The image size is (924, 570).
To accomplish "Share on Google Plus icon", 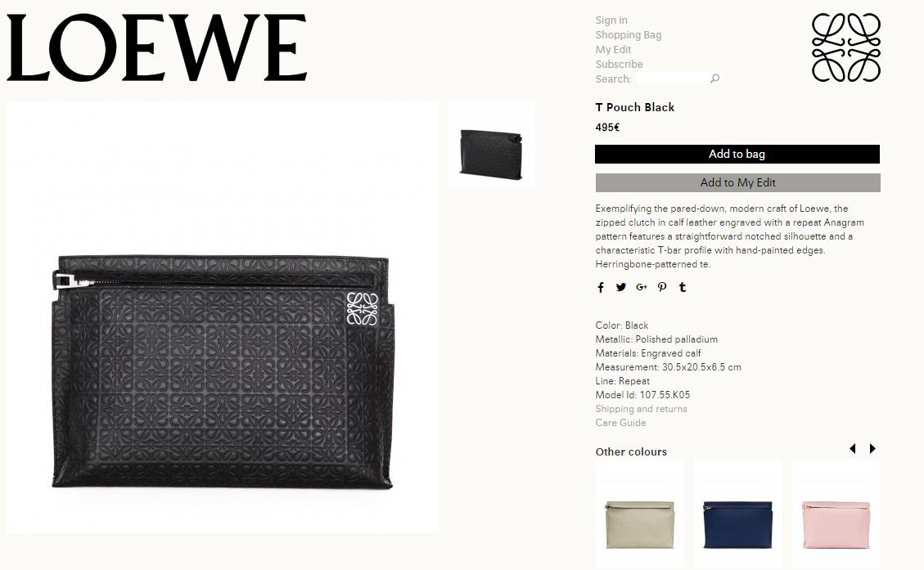I will (642, 287).
